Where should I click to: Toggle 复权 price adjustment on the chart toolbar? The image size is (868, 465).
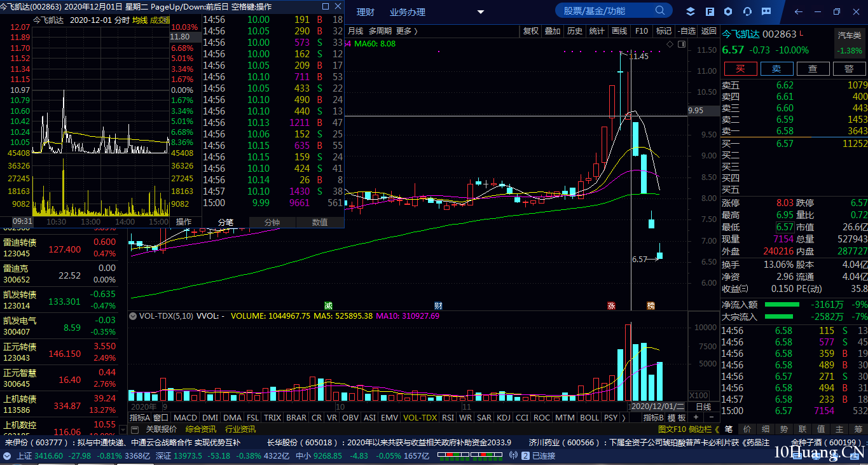[530, 31]
